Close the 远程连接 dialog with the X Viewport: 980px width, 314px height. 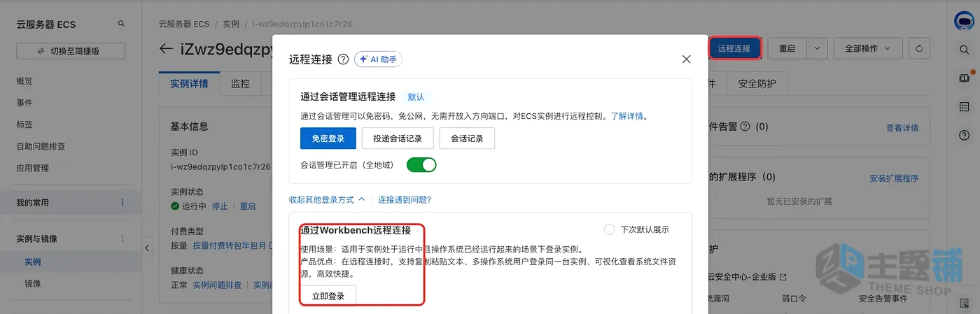686,59
